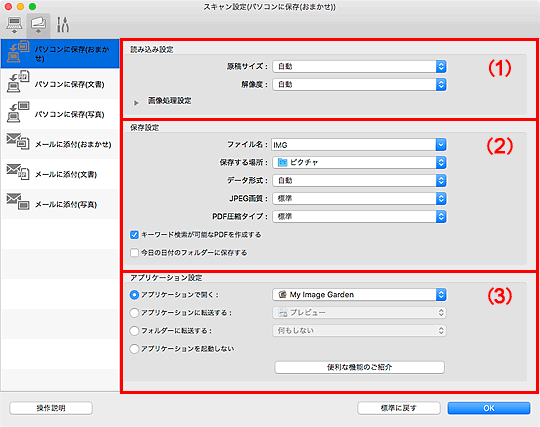This screenshot has width=540, height=427.
Task: Uncheck キーワード検索が可能なPDFを作成する checkbox
Action: click(134, 235)
